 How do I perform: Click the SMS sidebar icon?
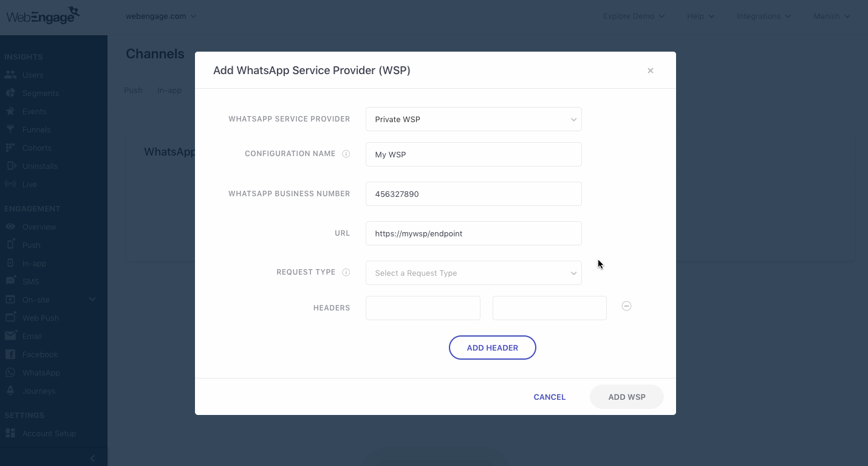[10, 281]
